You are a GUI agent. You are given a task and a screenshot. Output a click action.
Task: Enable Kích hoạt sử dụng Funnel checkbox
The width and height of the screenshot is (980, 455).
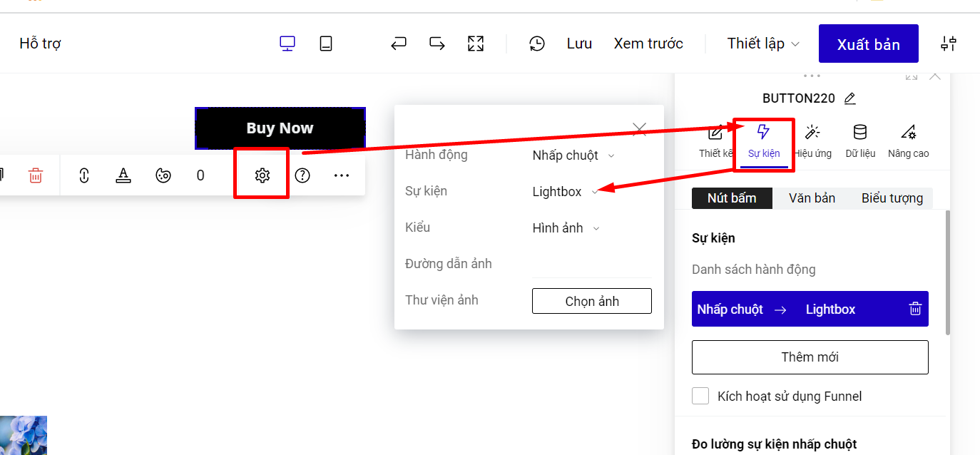700,396
